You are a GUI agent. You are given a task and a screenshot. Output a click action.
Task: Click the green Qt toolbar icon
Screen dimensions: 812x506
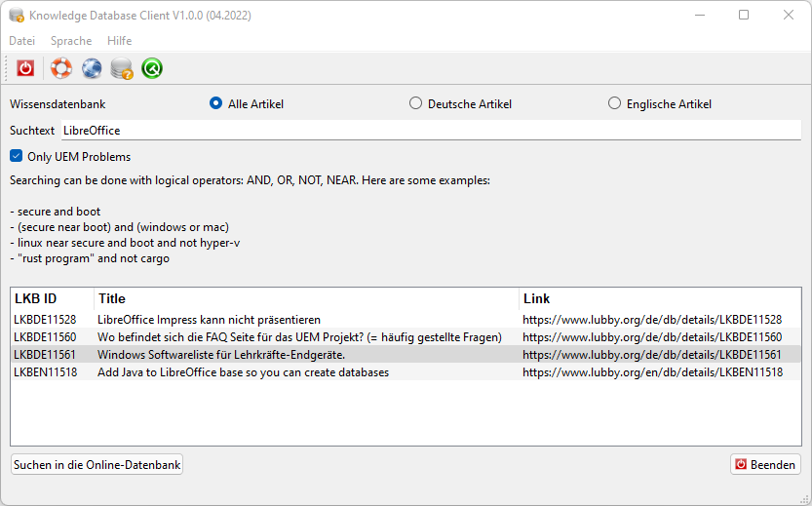[152, 68]
